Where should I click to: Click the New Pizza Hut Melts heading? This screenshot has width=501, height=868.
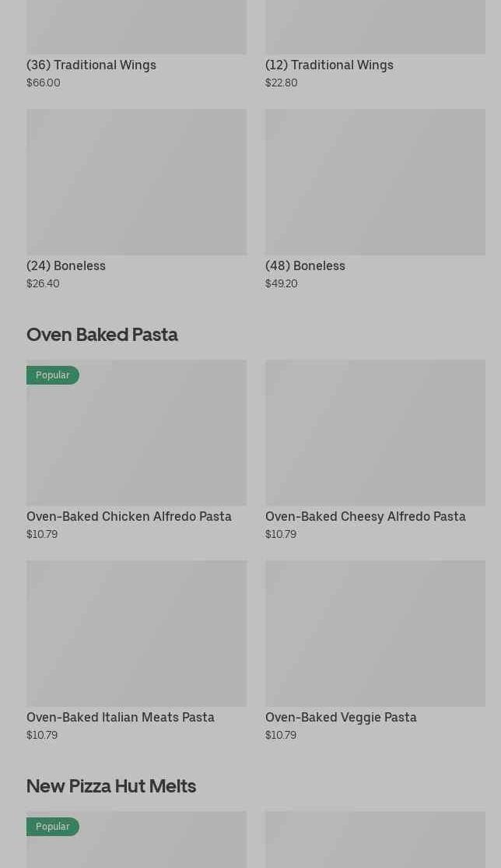111,785
